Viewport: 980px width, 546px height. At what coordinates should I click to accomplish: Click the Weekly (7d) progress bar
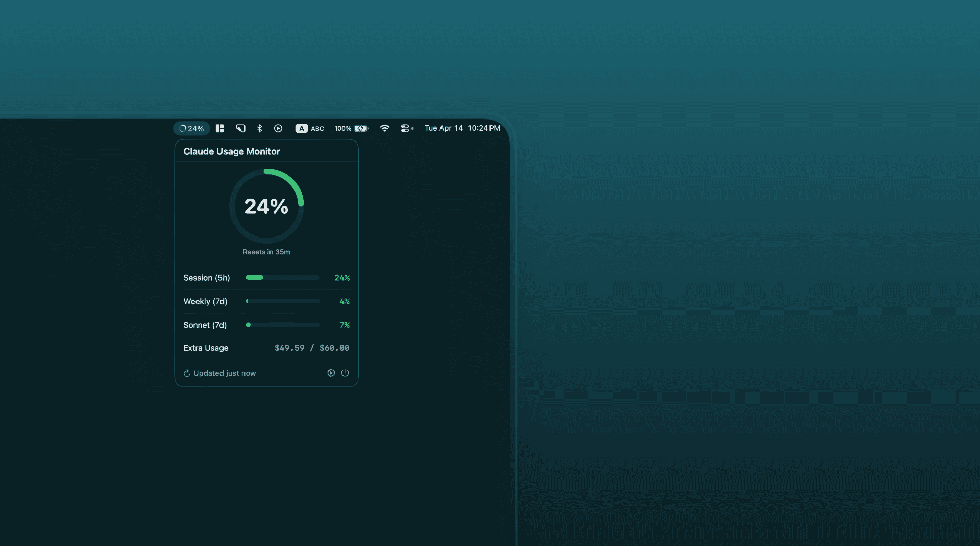coord(283,301)
